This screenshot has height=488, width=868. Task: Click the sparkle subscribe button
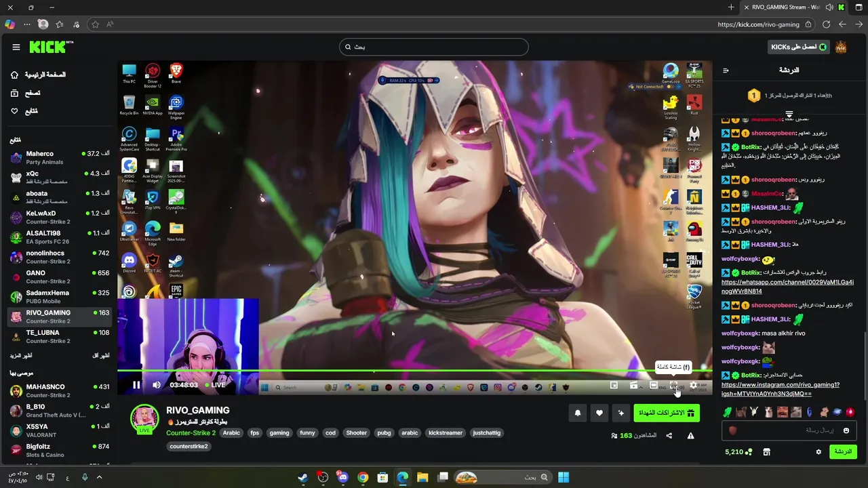620,413
